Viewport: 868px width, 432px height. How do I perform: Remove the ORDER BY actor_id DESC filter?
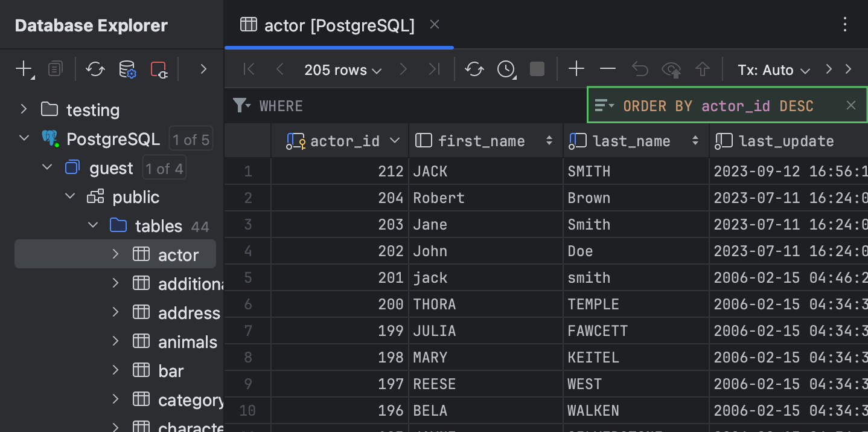click(851, 105)
